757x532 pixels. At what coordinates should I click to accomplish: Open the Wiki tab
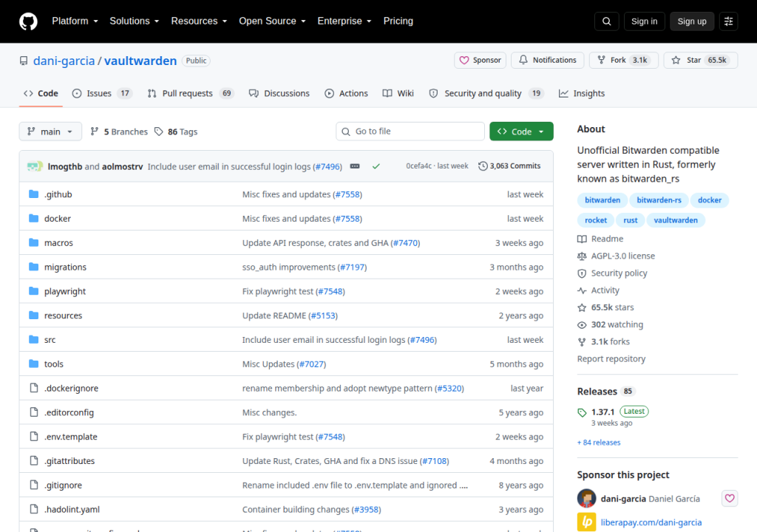coord(398,94)
